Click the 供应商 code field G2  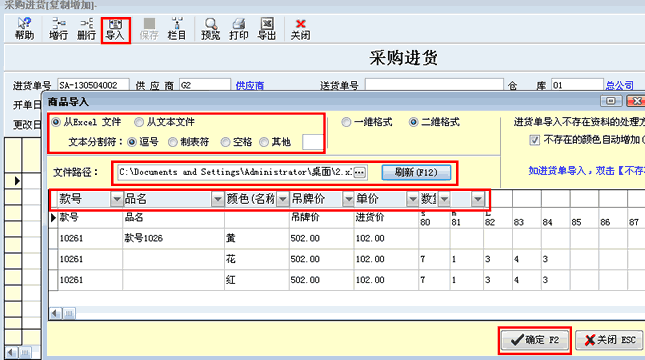click(x=205, y=85)
